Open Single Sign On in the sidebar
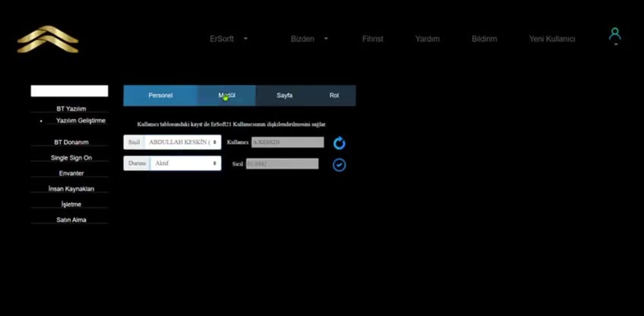 coord(71,158)
